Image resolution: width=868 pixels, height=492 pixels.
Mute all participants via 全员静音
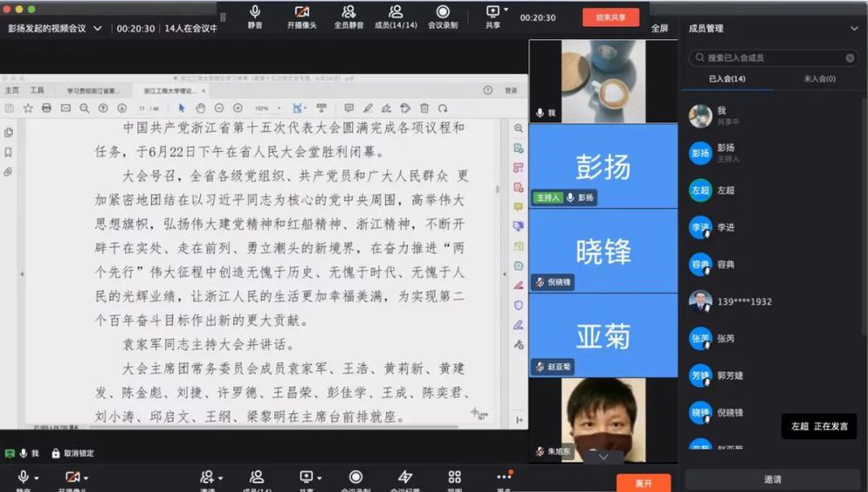[x=348, y=12]
